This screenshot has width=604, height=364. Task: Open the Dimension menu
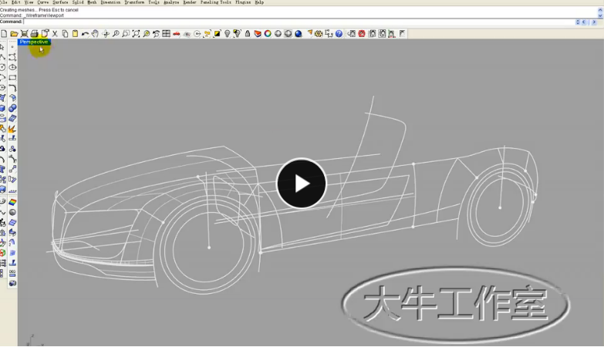[x=110, y=2]
